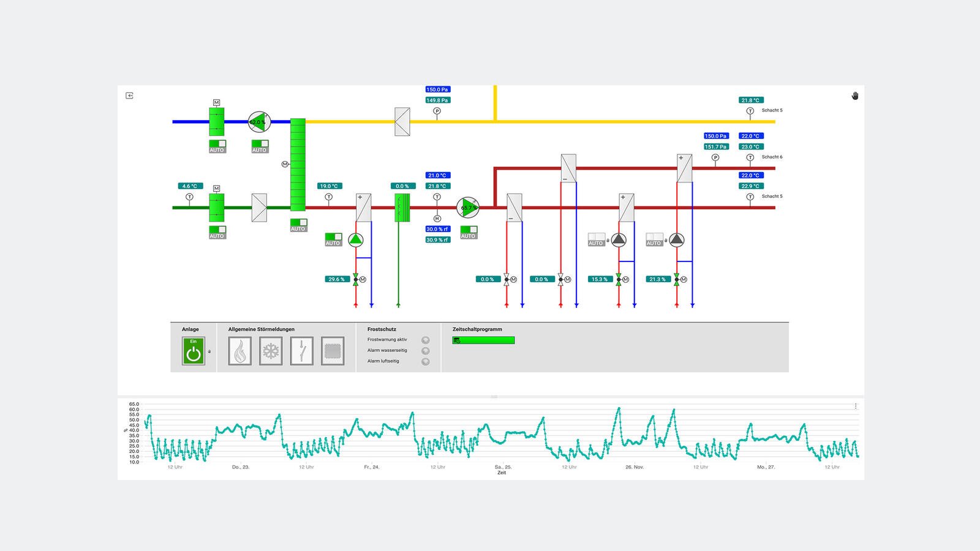Select the supply fan showing 65.7 %
This screenshot has width=980, height=551.
tap(468, 208)
